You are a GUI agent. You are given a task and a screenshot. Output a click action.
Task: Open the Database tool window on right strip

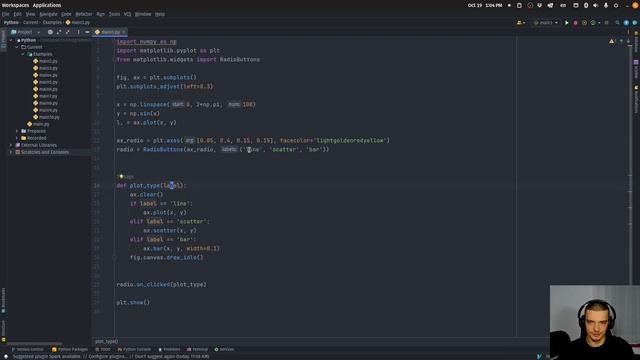636,43
